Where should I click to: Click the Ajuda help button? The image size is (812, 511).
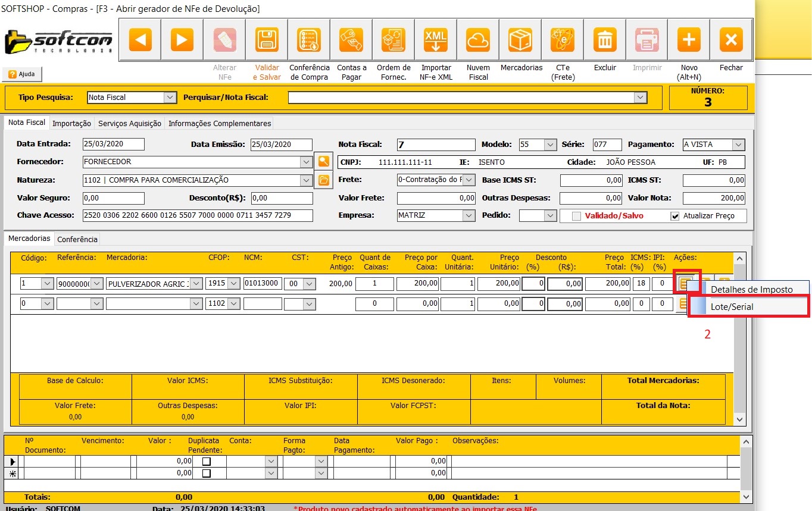tap(22, 74)
